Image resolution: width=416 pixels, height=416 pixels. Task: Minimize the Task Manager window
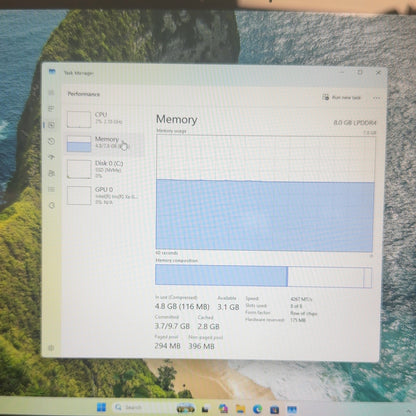[x=342, y=72]
